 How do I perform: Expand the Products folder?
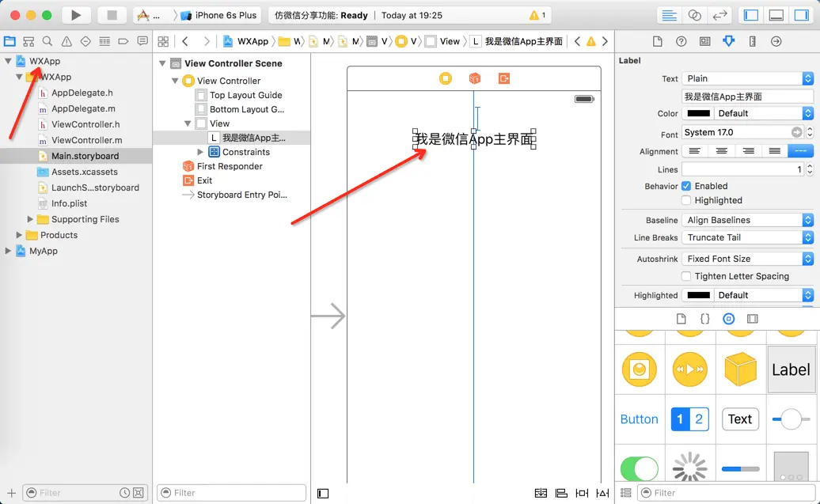tap(19, 235)
